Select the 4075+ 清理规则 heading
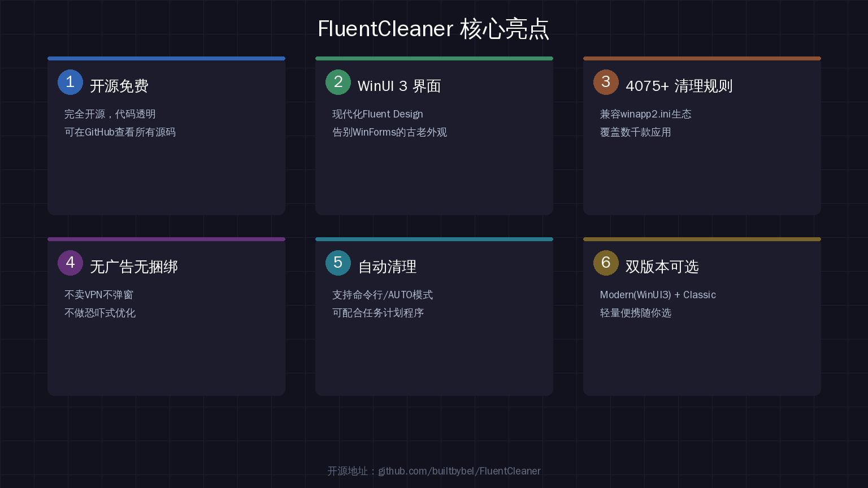 [679, 86]
